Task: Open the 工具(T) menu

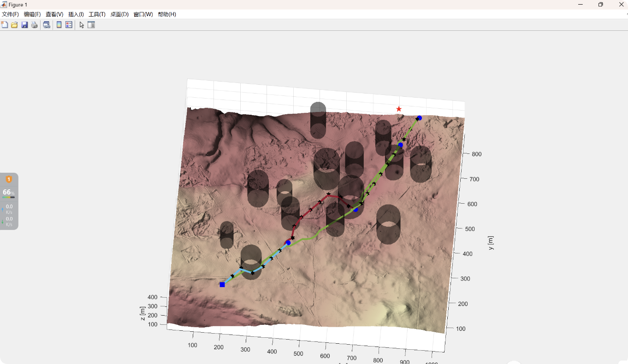Action: pyautogui.click(x=97, y=14)
